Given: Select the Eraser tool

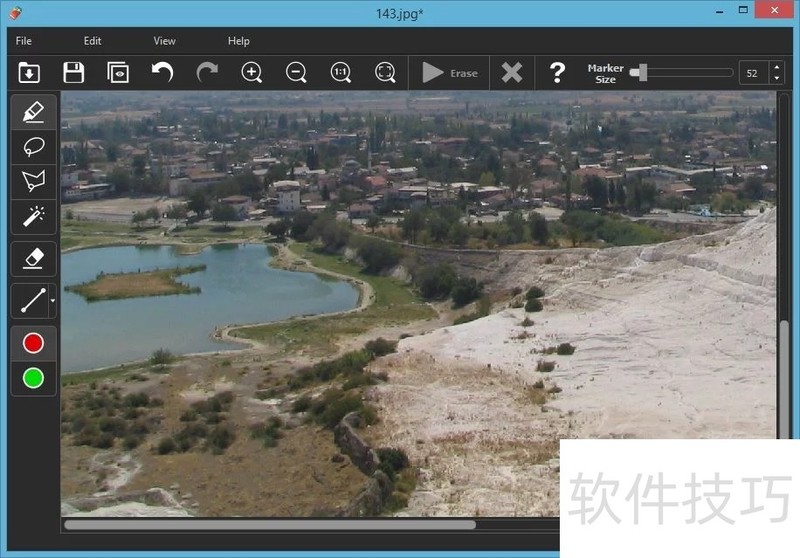Looking at the screenshot, I should click(x=33, y=258).
